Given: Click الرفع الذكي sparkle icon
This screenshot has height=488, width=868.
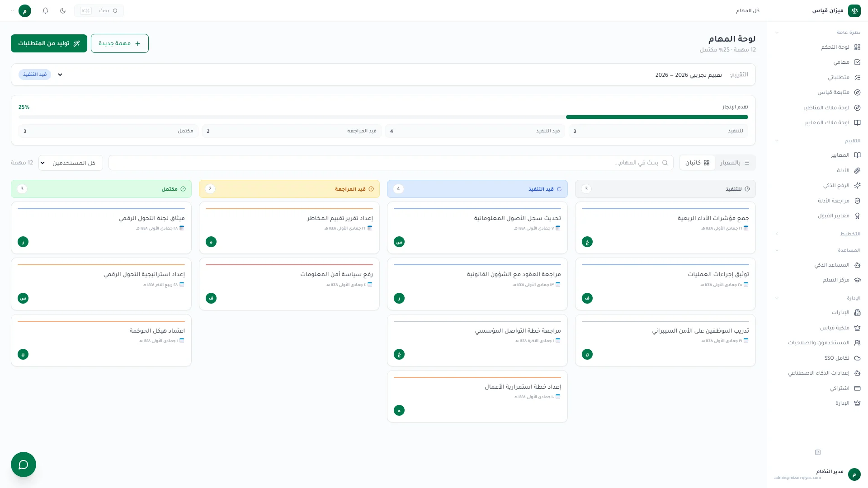Looking at the screenshot, I should [x=857, y=185].
